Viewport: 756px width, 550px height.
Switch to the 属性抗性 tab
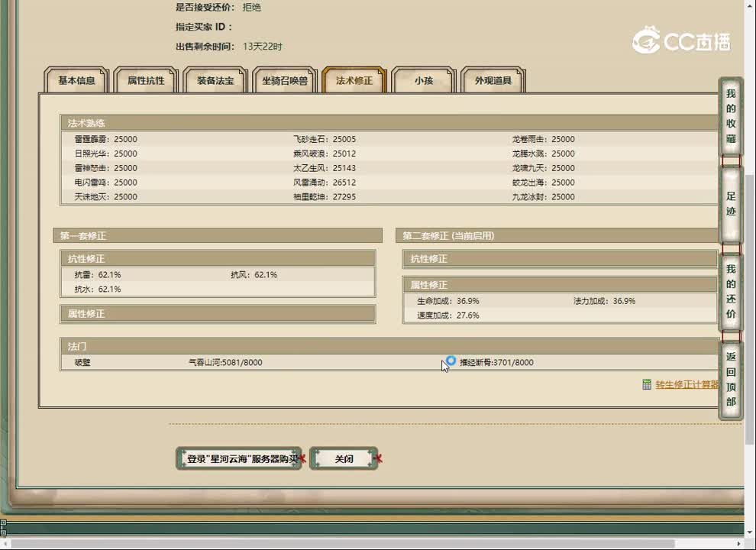tap(146, 80)
